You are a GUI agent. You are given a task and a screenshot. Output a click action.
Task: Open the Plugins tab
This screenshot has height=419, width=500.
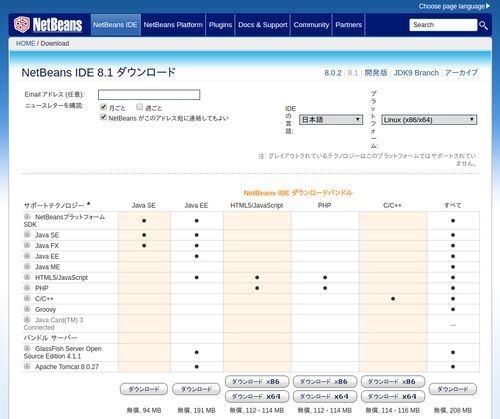[220, 25]
